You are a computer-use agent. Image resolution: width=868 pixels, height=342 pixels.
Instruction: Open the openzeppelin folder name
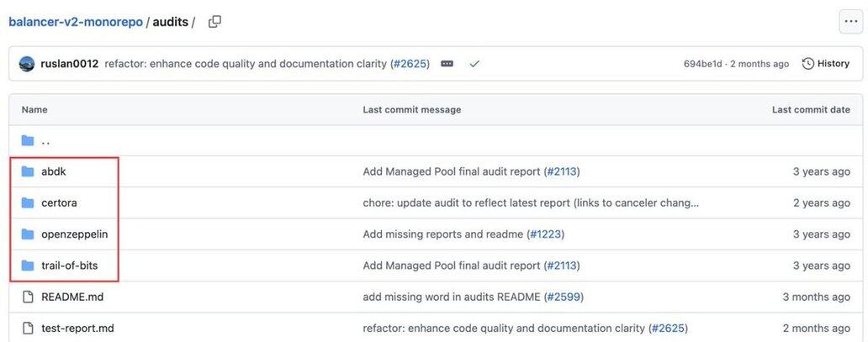74,234
